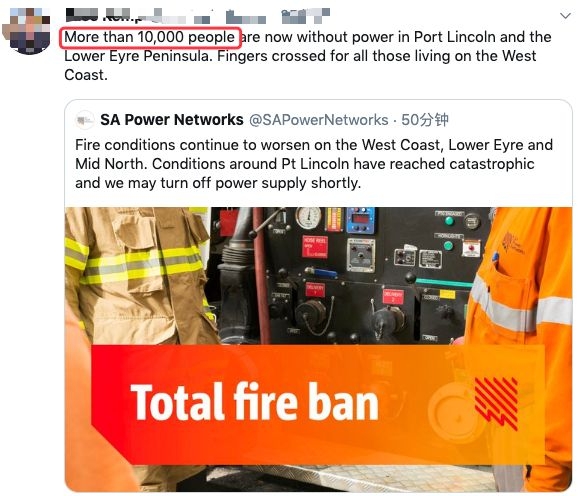This screenshot has height=496, width=581.
Task: Click the 50分钟 timestamp
Action: coord(425,120)
